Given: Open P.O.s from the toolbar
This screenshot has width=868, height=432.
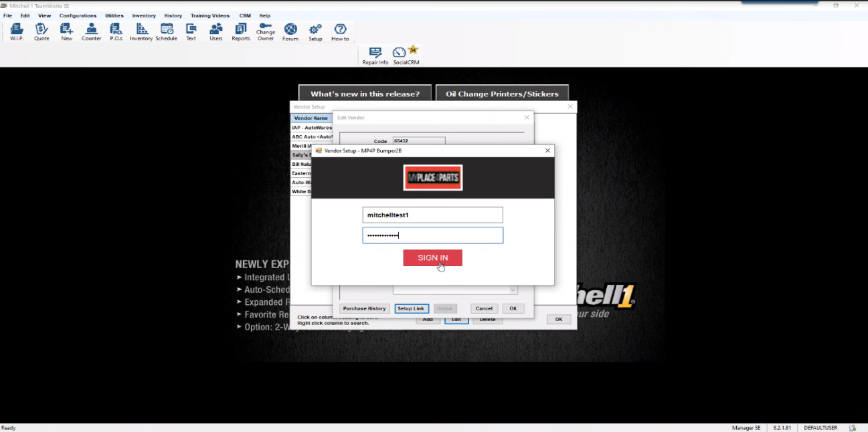Looking at the screenshot, I should click(116, 31).
